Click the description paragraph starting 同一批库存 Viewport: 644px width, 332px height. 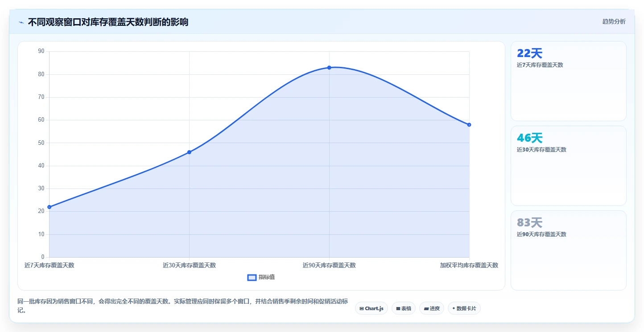[182, 306]
